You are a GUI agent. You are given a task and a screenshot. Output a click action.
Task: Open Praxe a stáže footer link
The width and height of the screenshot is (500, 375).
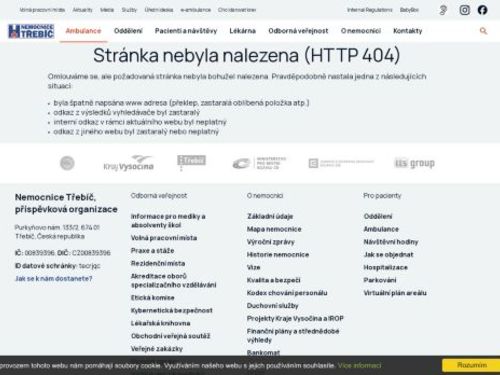pos(152,250)
